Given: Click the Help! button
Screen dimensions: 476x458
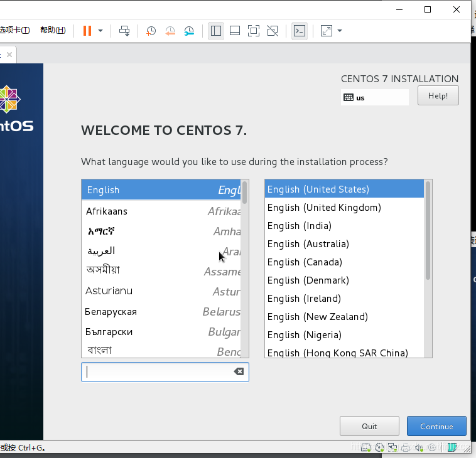Looking at the screenshot, I should (x=438, y=96).
